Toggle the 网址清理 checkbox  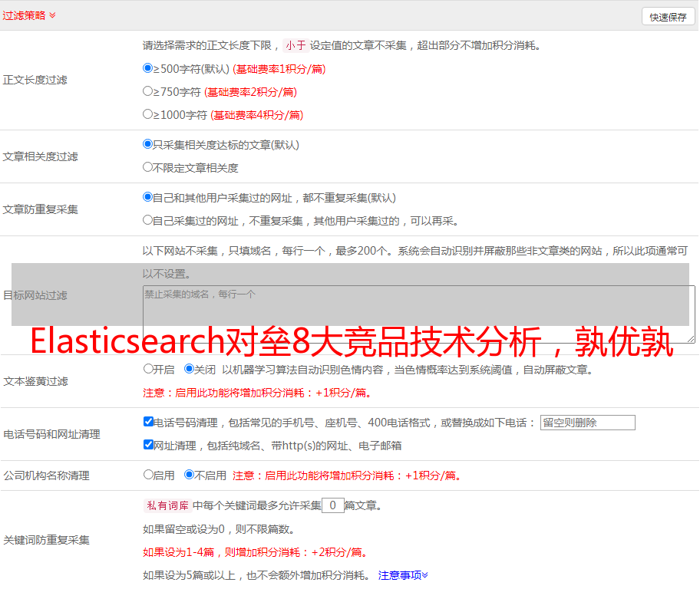coord(148,445)
